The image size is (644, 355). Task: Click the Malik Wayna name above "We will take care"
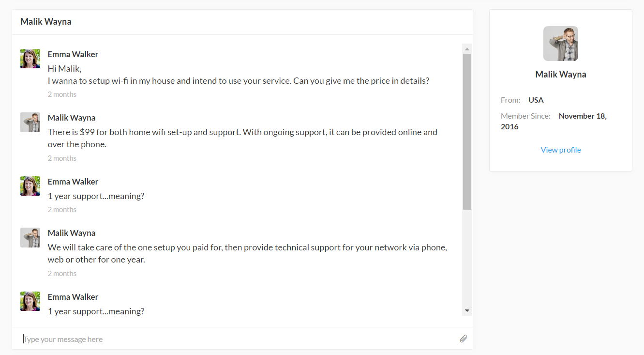pos(72,233)
